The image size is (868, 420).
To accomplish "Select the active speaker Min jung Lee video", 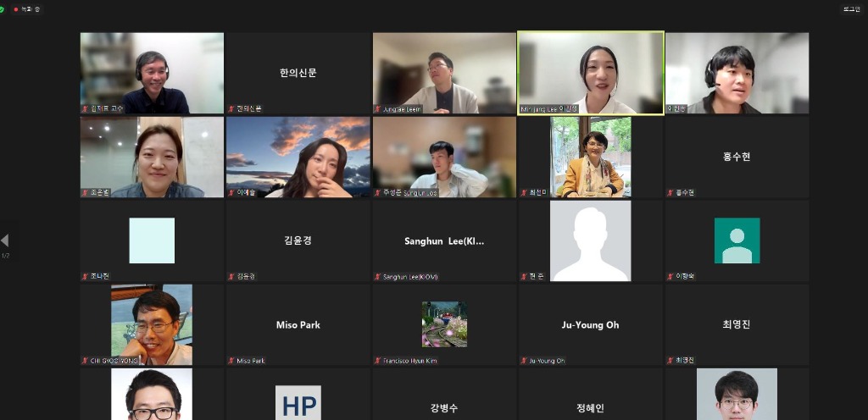I will 591,73.
